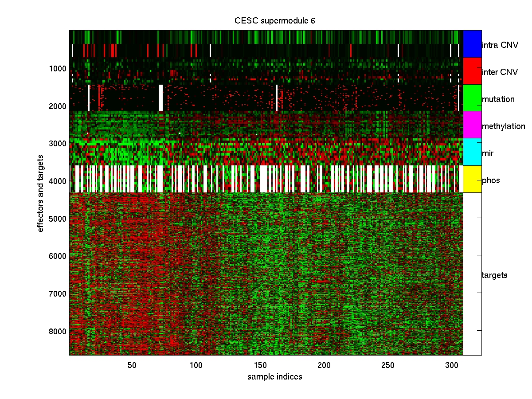Select x-axis tick label 100
Screen dimensions: 532x399
pos(196,365)
